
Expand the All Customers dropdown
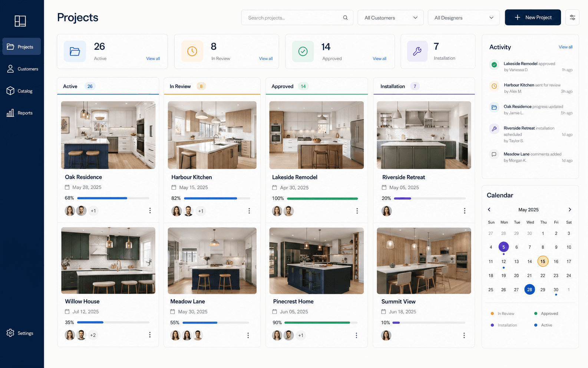(x=390, y=17)
